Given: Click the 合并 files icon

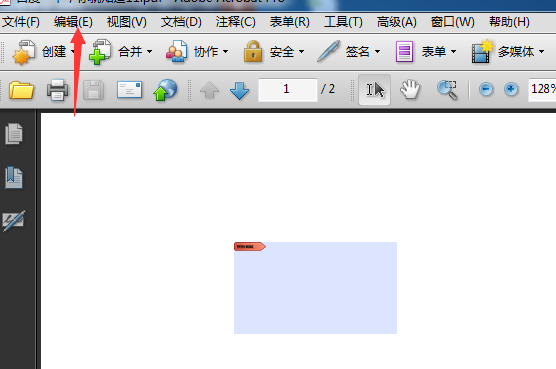Looking at the screenshot, I should pyautogui.click(x=100, y=52).
